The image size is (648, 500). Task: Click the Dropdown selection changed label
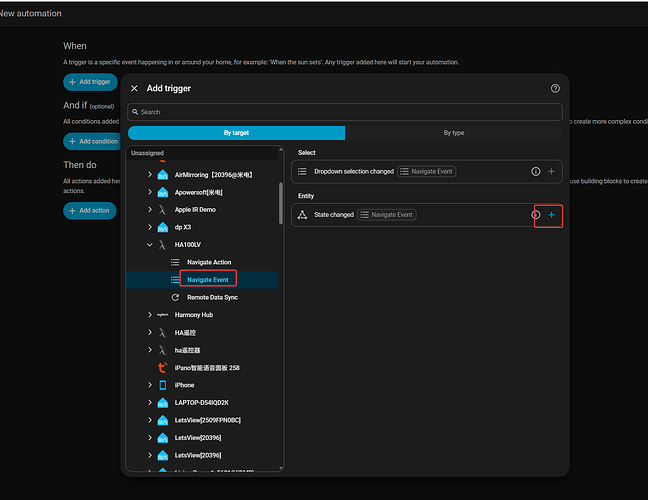354,171
